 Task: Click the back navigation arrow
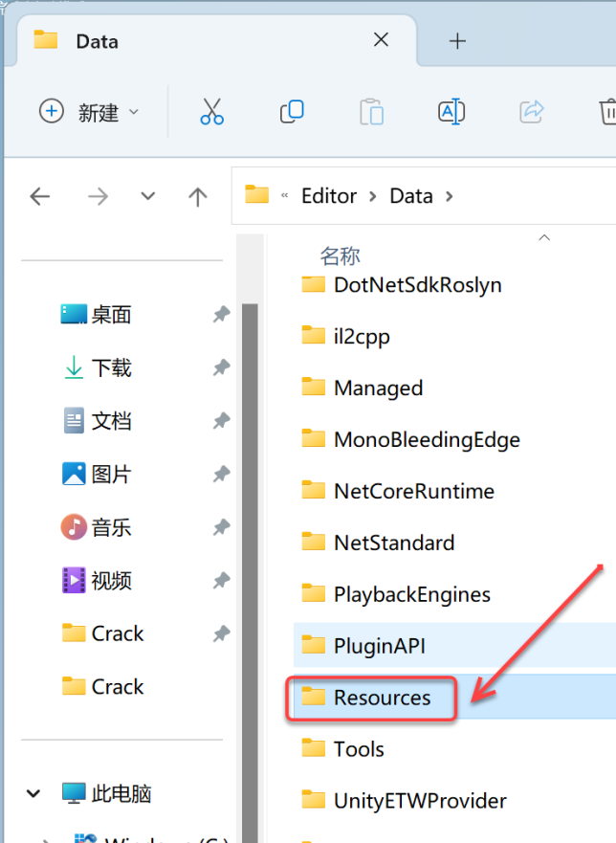[39, 196]
